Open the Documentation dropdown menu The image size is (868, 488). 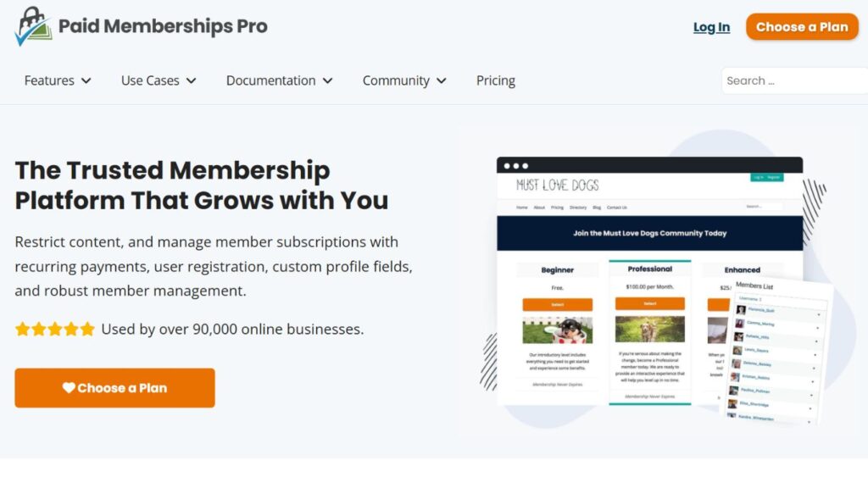click(279, 80)
